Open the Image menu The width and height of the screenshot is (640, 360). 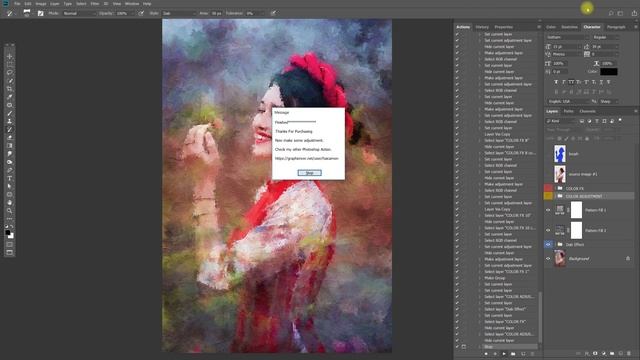pos(40,4)
